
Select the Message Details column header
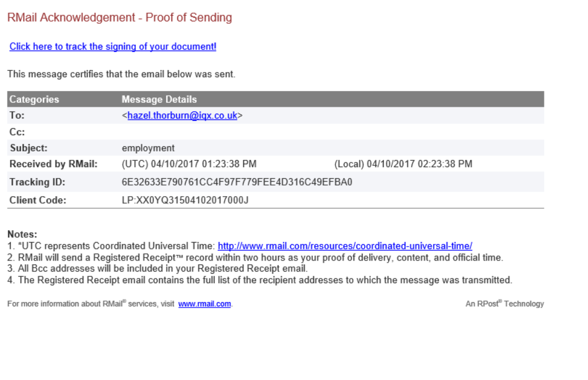[159, 99]
